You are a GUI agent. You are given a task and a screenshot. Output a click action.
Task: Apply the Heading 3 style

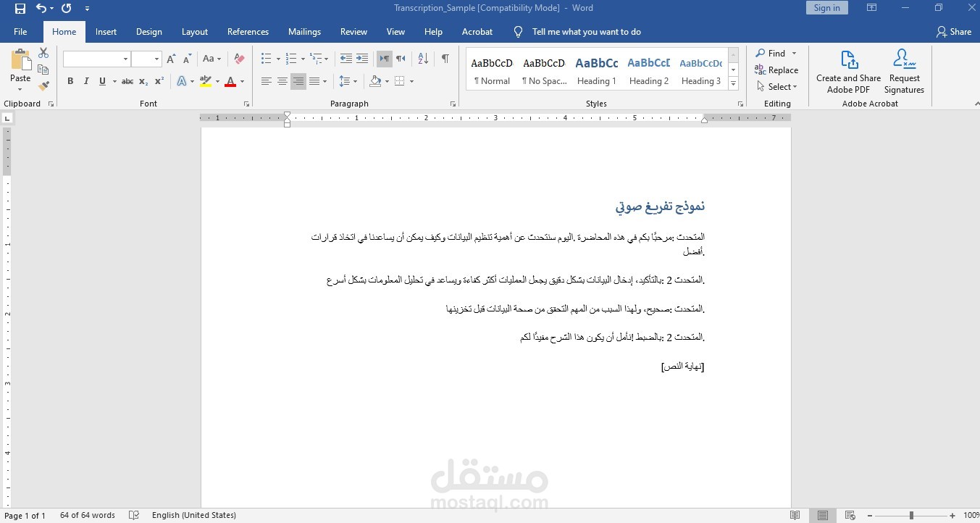[701, 71]
